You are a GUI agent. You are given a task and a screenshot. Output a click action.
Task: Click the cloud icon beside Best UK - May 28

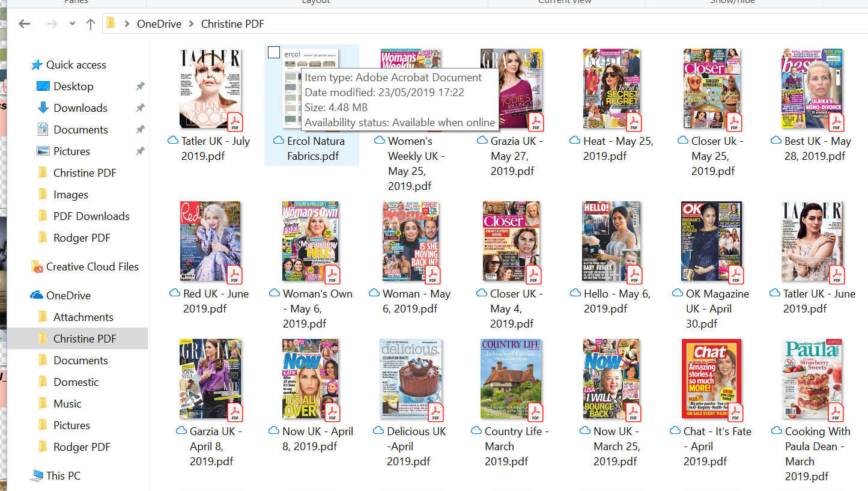pos(776,141)
